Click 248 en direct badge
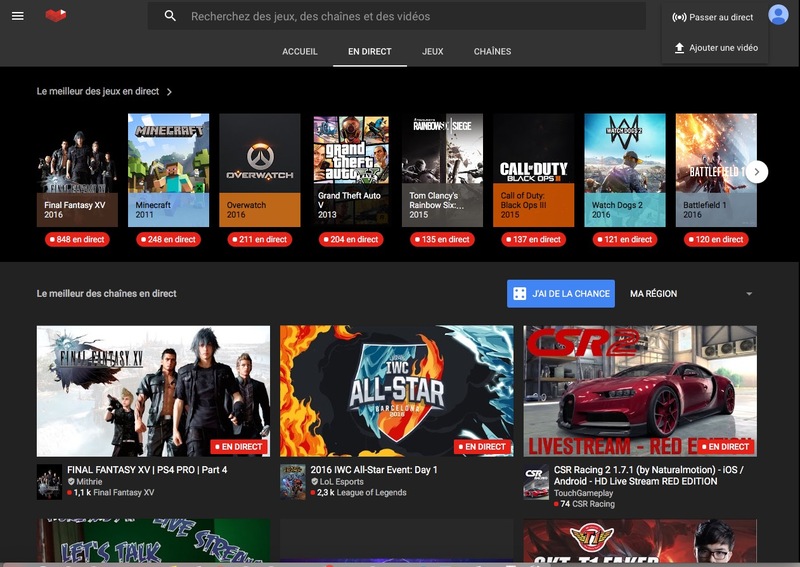 [x=168, y=239]
